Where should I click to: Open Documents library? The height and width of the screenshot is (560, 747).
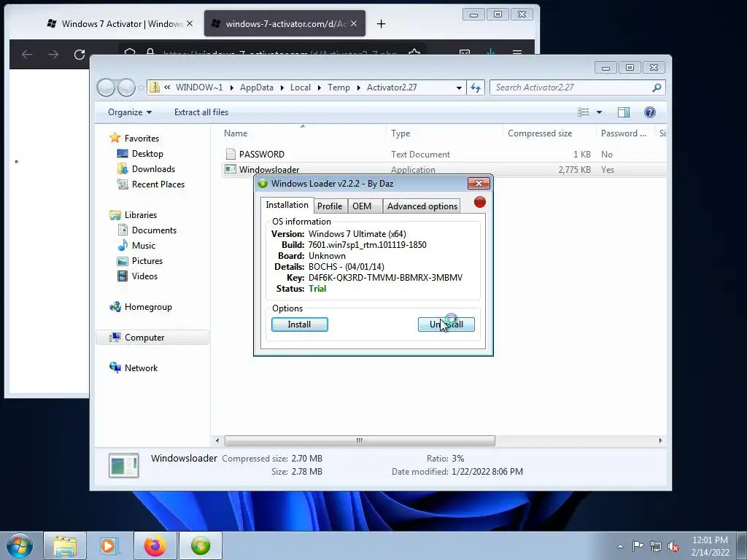154,230
